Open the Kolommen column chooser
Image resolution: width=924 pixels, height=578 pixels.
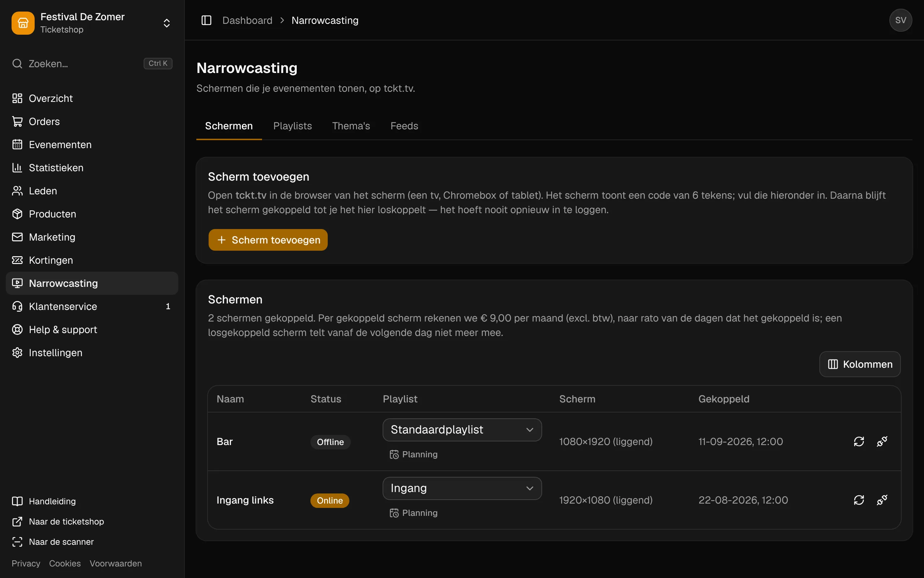(x=860, y=364)
